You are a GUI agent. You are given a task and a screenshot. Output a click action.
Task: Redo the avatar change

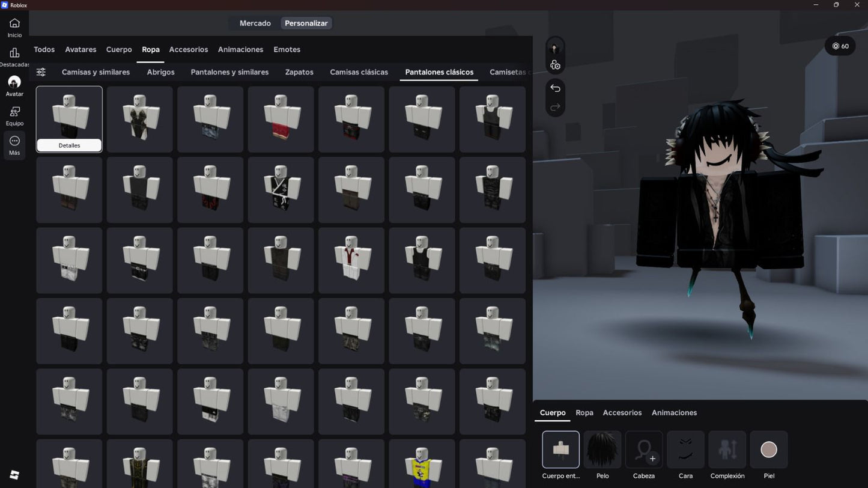point(555,107)
